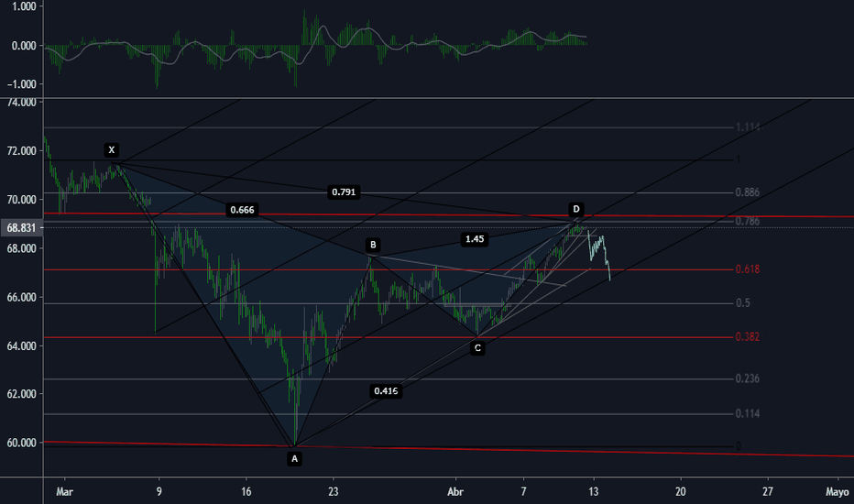Click the 23 date label on time axis
Image resolution: width=854 pixels, height=504 pixels.
click(x=334, y=491)
